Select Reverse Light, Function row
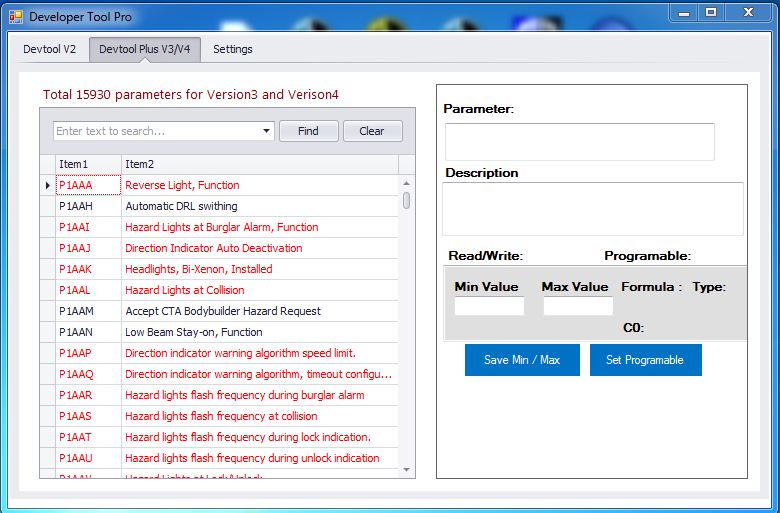Viewport: 780px width, 513px height. click(260, 185)
